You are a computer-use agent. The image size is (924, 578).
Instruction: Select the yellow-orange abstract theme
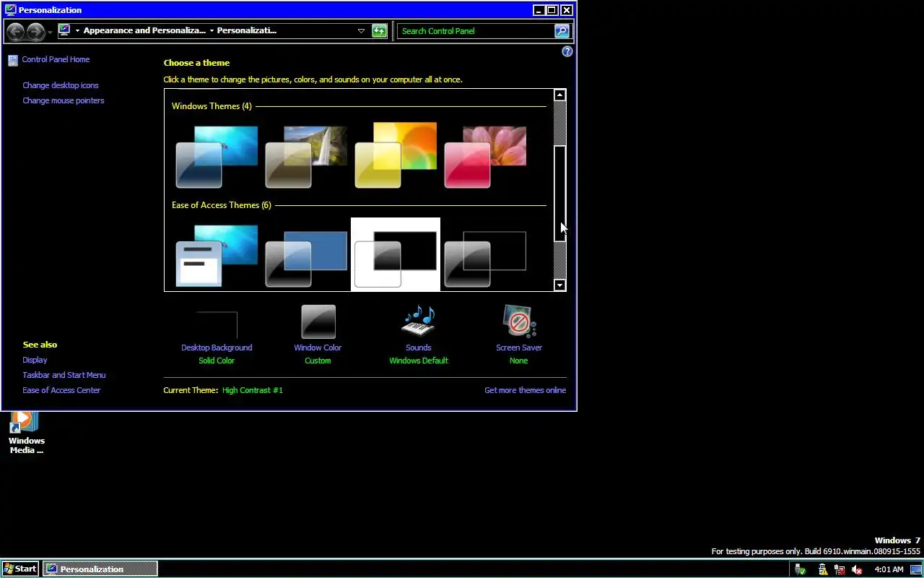coord(396,157)
